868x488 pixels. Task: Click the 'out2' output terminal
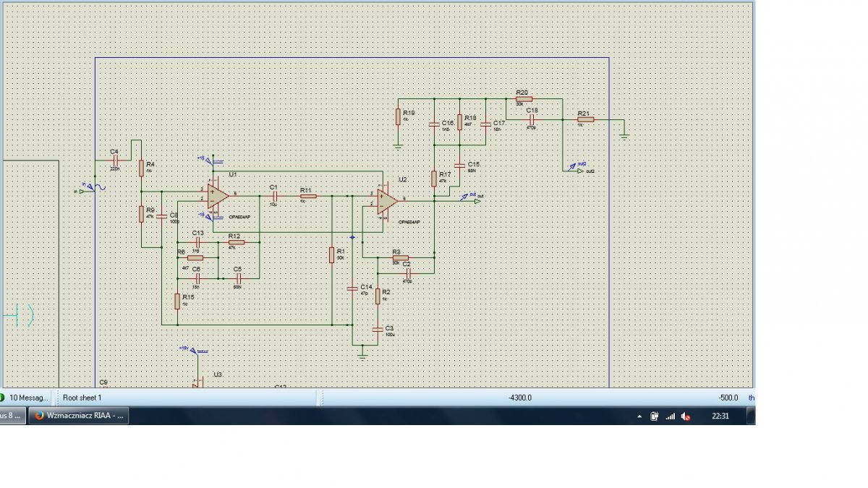[x=581, y=171]
